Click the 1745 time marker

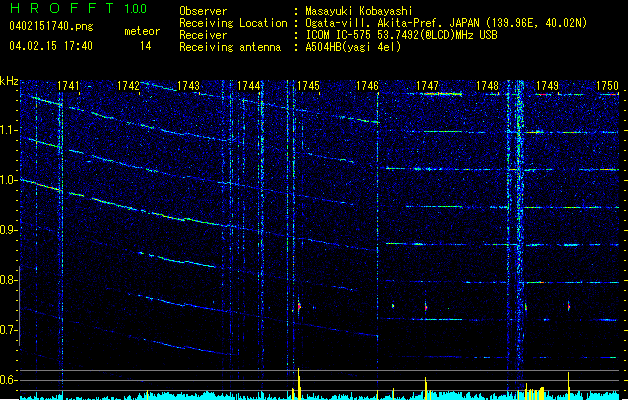(x=308, y=86)
